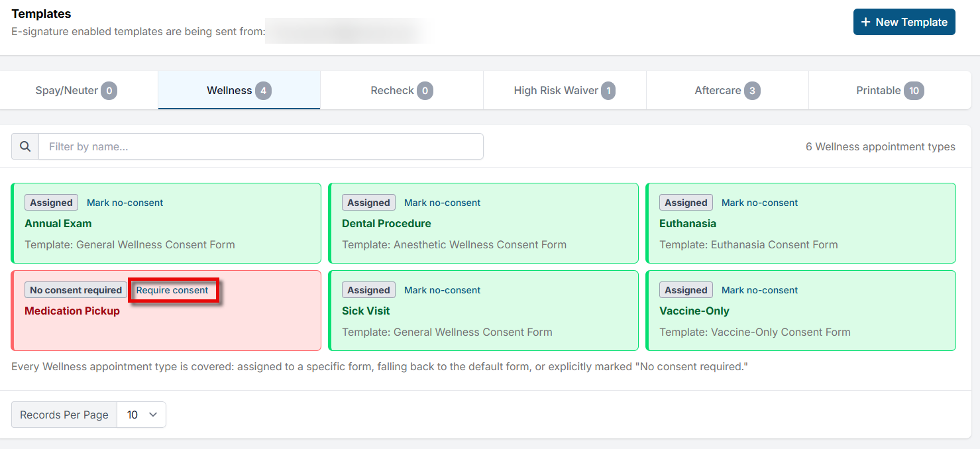Click the Assigned badge on Vaccine-Only

click(686, 290)
